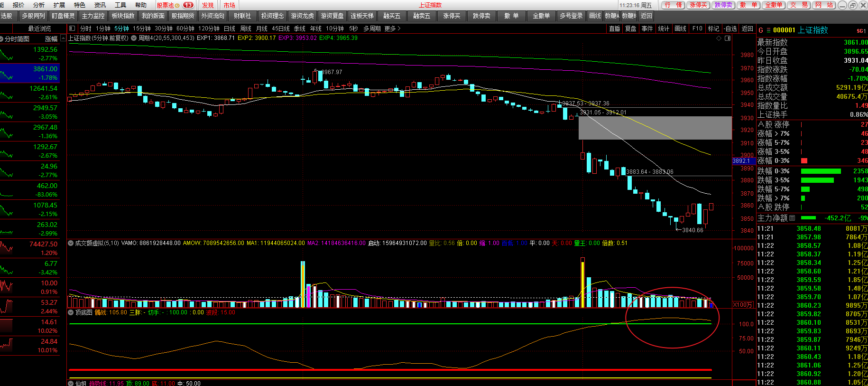The height and width of the screenshot is (386, 868).
Task: Switch to the 15分钟 timeframe
Action: [142, 28]
